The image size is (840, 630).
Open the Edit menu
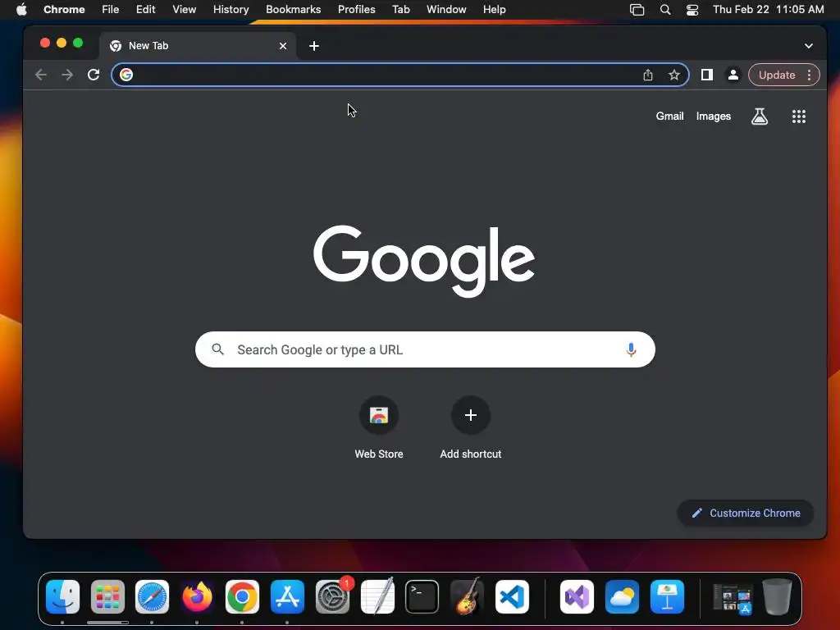click(145, 9)
